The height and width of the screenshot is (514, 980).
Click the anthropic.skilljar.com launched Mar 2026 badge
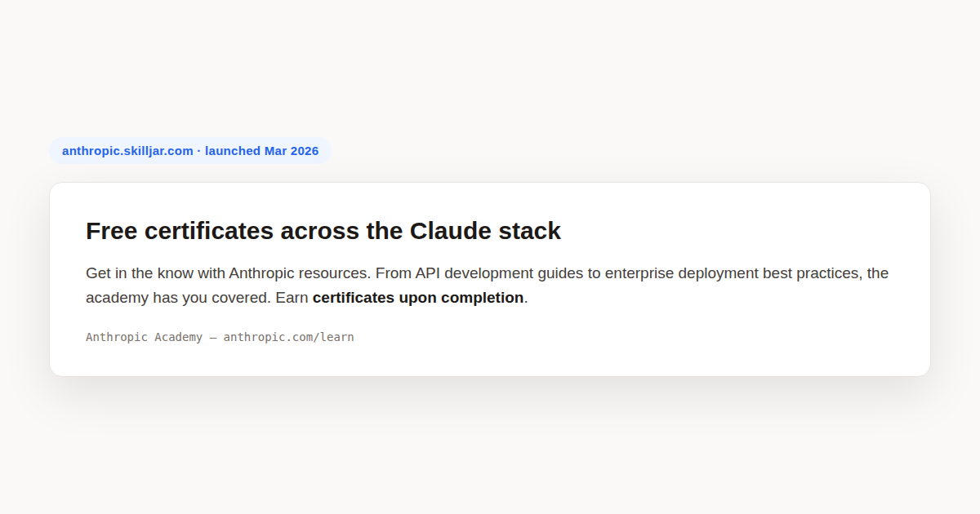[190, 151]
